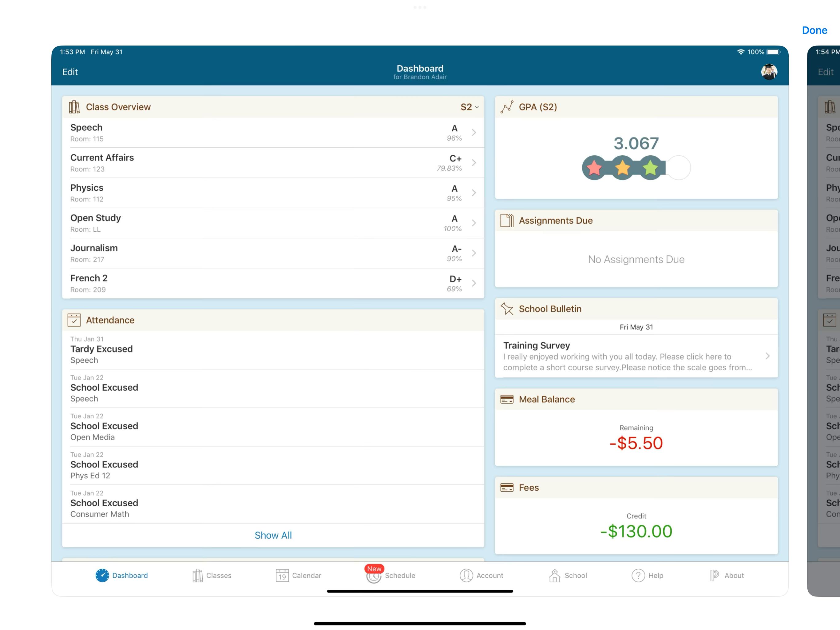Tap the Edit button in header
840x630 pixels.
(x=70, y=72)
